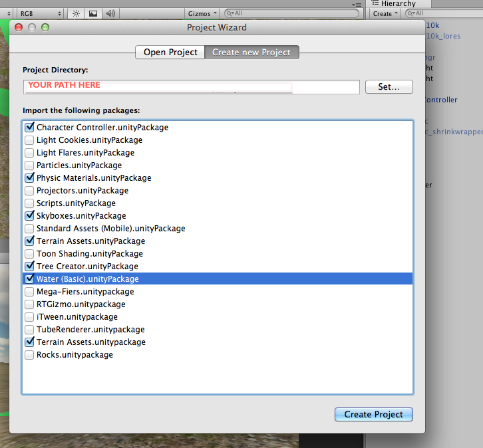Select the Particles.unityPackage row text
Viewport: 483px width, 448px height.
click(79, 166)
